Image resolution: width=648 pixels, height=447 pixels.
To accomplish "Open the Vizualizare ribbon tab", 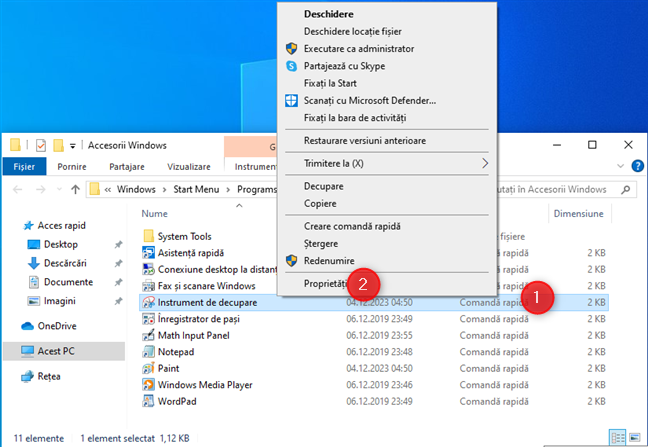I will 187,167.
